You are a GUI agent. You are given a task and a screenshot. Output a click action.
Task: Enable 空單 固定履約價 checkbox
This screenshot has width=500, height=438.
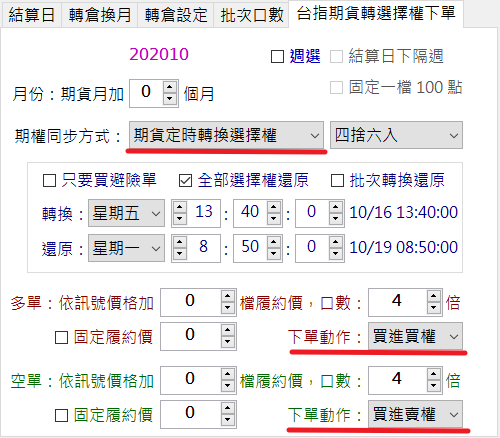(61, 416)
